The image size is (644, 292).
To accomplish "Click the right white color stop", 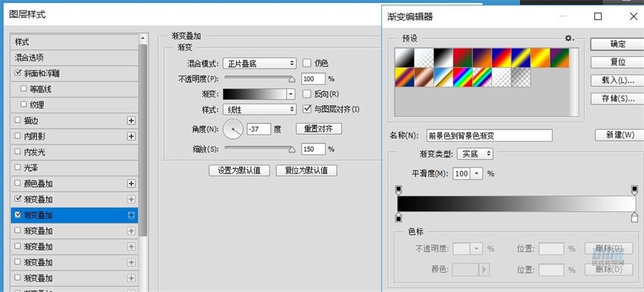I will (x=634, y=217).
